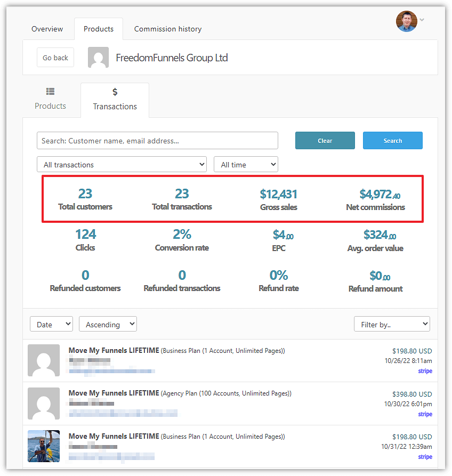Select the Overview tab
The width and height of the screenshot is (452, 476).
47,29
